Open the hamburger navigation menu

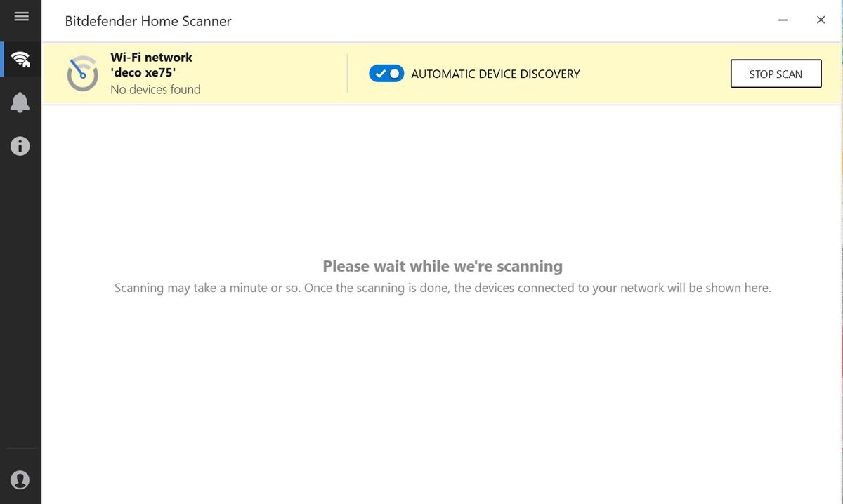coord(21,16)
